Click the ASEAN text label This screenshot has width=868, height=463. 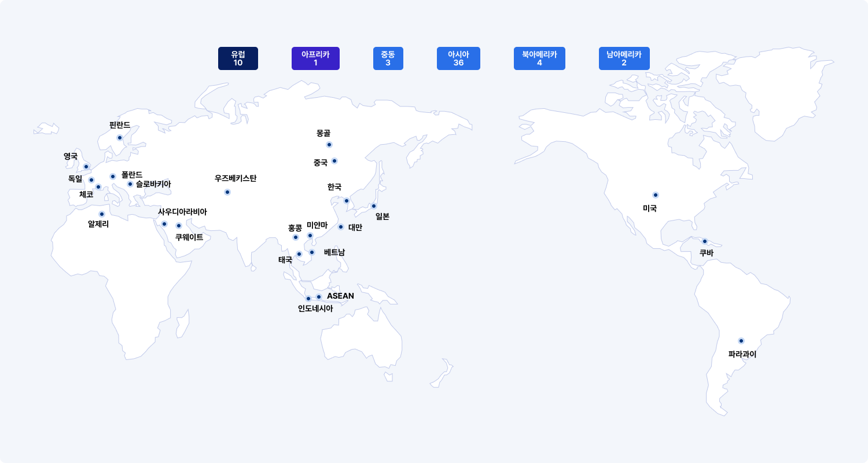click(340, 296)
